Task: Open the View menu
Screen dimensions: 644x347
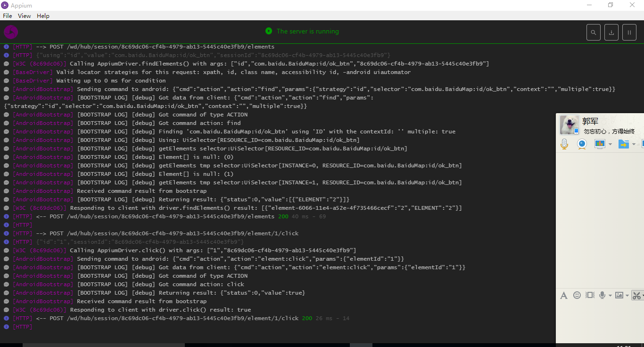Action: (25, 16)
